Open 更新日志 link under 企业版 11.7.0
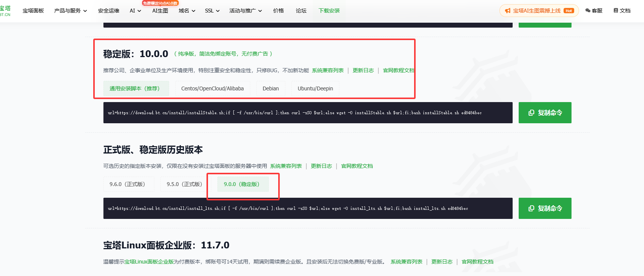 442,262
